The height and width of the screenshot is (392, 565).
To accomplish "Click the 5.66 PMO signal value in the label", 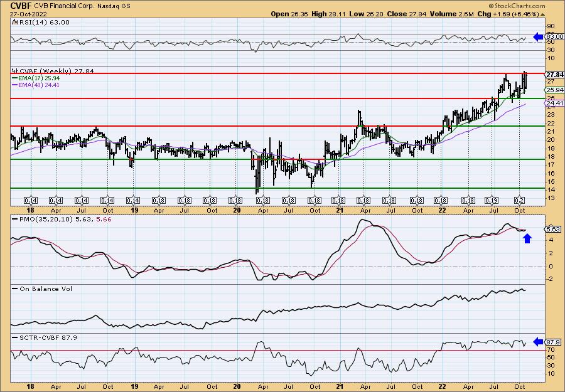I will pos(104,219).
